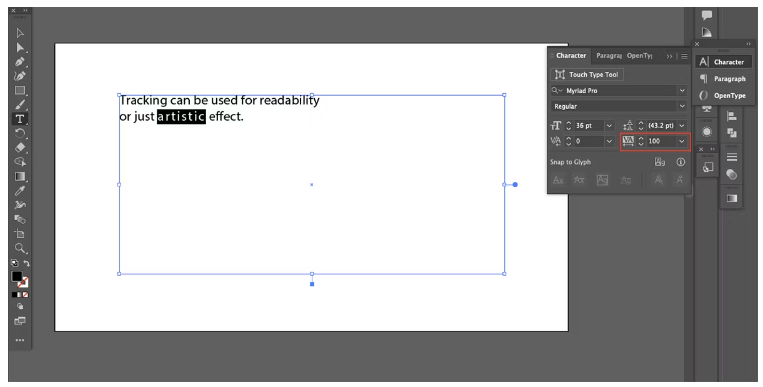Click the font size stepper arrows
Viewport: 763px width, 387px height.
[568, 126]
